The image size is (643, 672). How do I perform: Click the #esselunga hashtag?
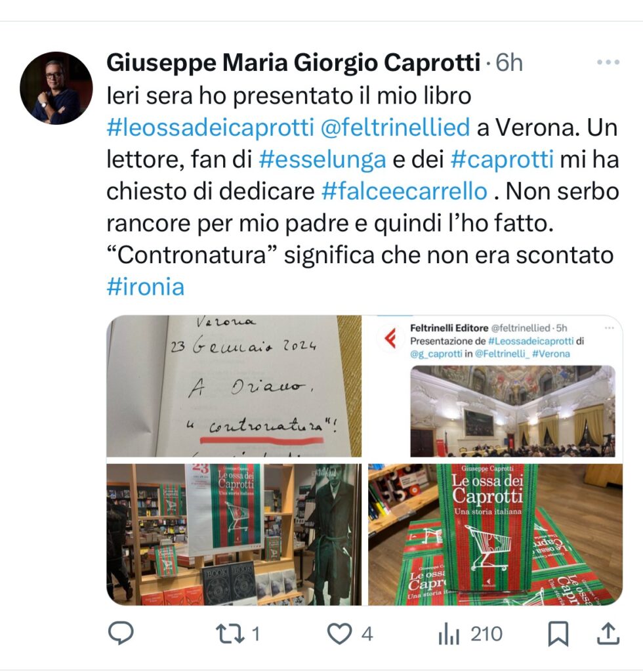coord(322,159)
